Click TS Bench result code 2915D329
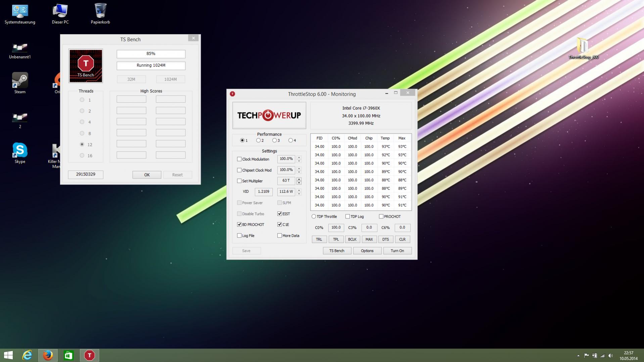 [x=86, y=174]
